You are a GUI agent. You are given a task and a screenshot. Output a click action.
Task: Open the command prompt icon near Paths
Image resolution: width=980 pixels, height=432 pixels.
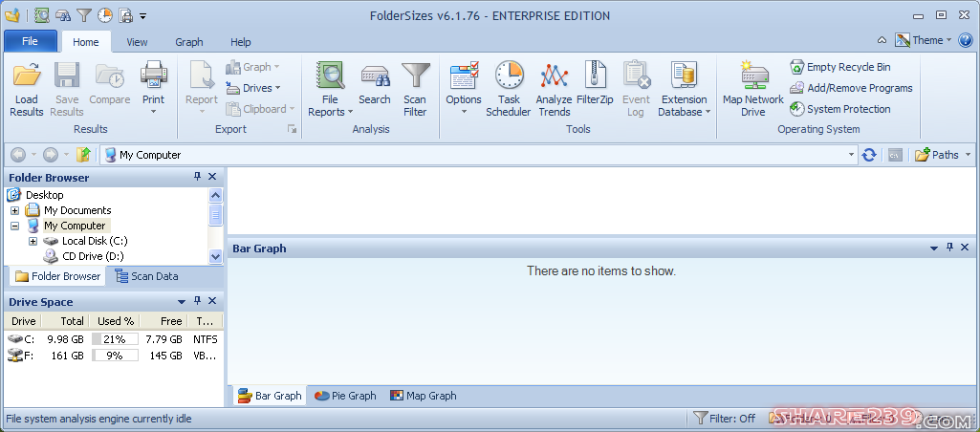(895, 155)
